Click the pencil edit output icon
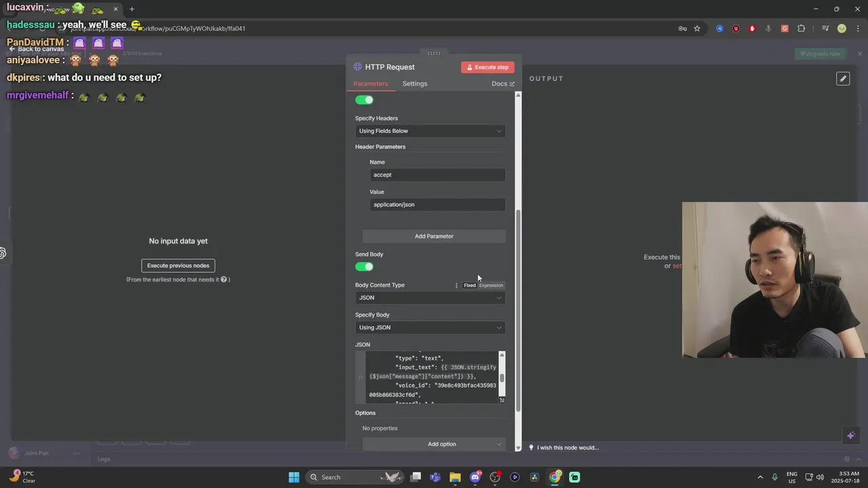Viewport: 868px width, 488px height. pos(843,79)
